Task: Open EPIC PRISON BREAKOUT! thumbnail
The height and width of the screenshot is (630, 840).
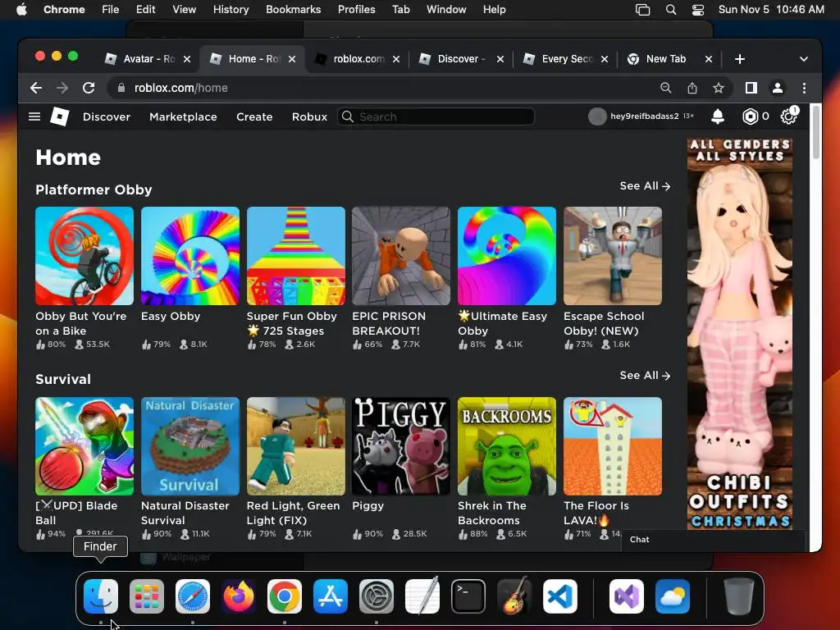Action: click(401, 256)
